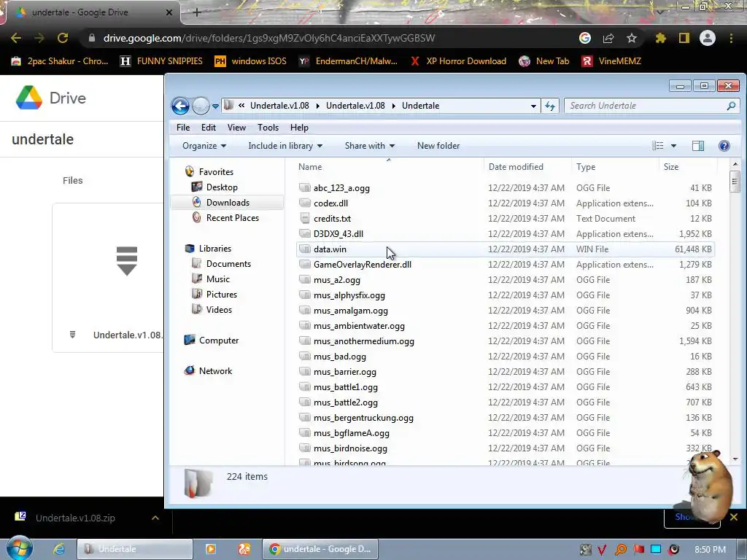The width and height of the screenshot is (747, 560).
Task: Click the Undertale crumb in address bar
Action: (x=420, y=106)
